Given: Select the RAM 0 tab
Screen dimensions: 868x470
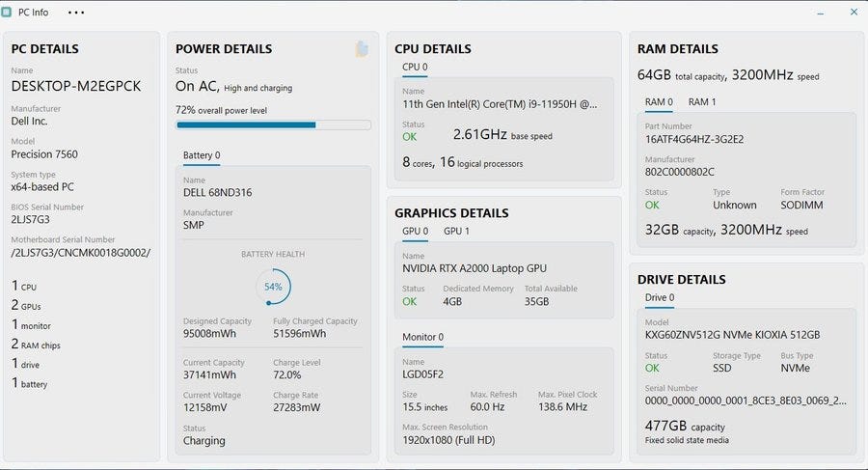Looking at the screenshot, I should tap(659, 102).
